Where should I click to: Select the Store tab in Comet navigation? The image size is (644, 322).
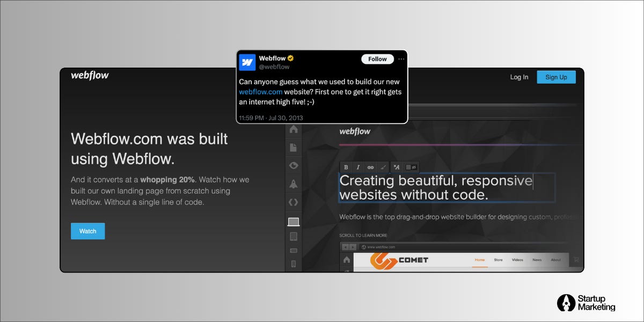[x=498, y=260]
